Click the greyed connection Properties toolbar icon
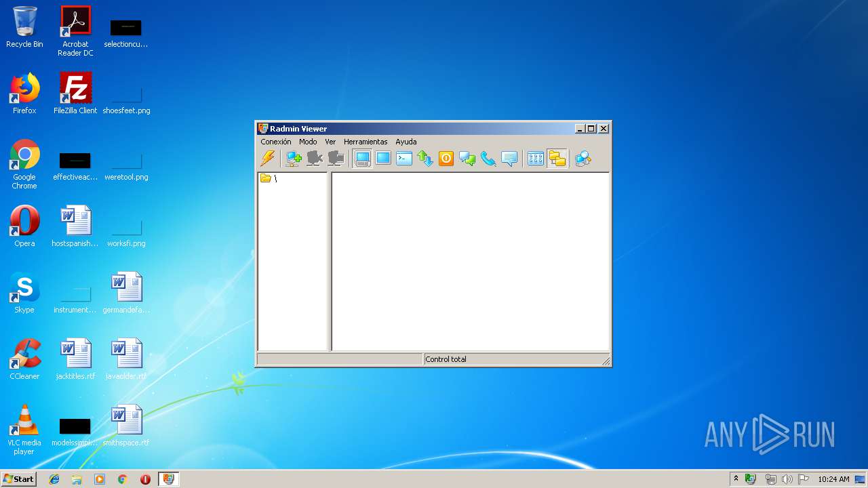This screenshot has width=868, height=488. [x=336, y=159]
